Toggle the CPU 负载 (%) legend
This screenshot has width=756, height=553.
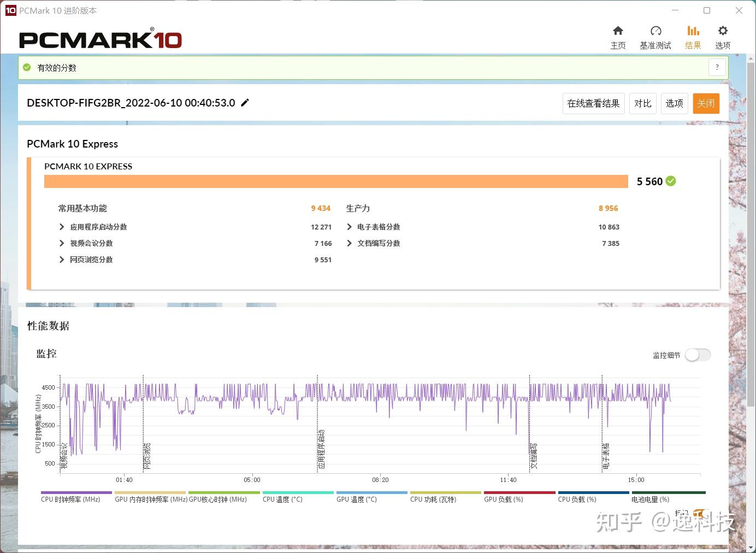[x=593, y=496]
